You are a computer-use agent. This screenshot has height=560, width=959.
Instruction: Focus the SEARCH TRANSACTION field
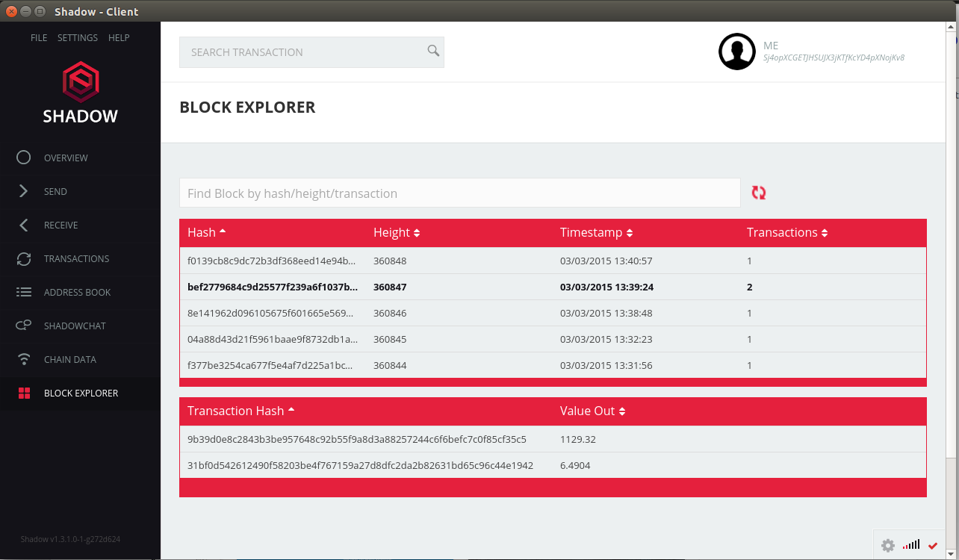tap(311, 52)
